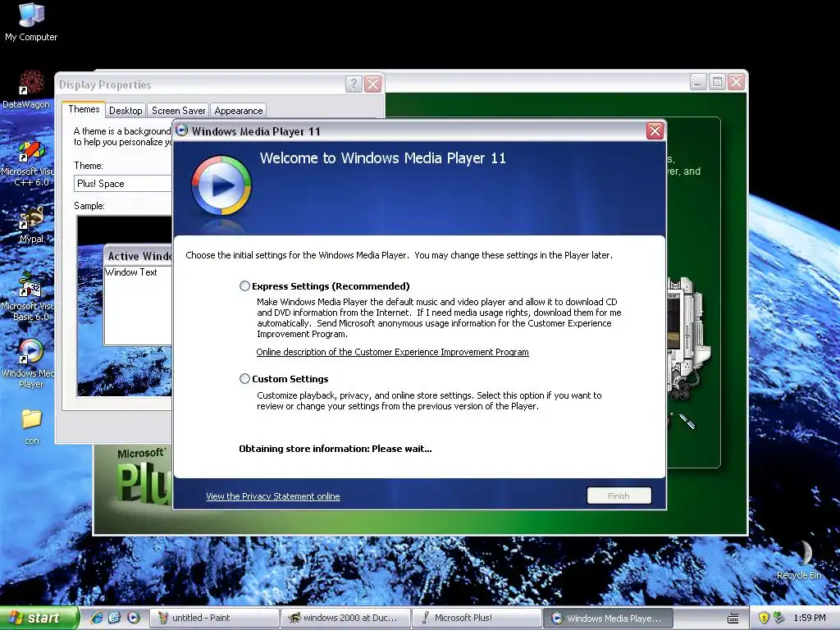Screen dimensions: 840x630
Task: Open the Screen Saver tab
Action: click(x=178, y=111)
